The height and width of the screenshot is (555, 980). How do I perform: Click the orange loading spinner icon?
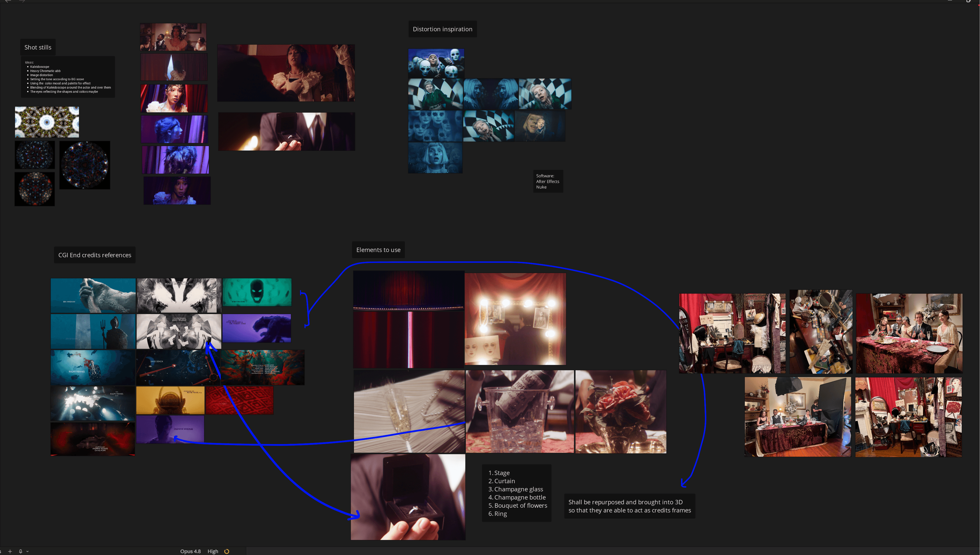pos(227,551)
